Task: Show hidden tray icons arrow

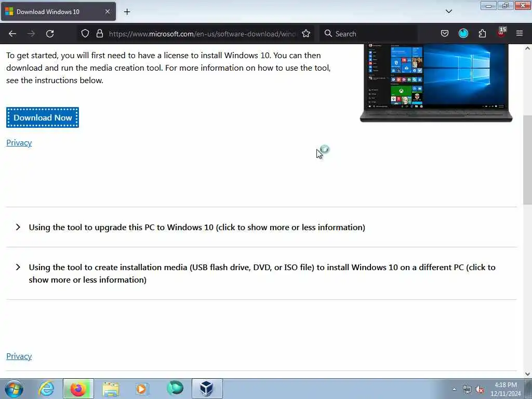Action: [x=454, y=389]
